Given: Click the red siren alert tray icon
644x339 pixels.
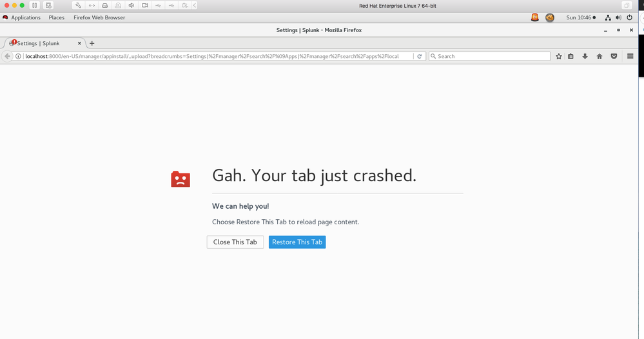Looking at the screenshot, I should tap(535, 17).
